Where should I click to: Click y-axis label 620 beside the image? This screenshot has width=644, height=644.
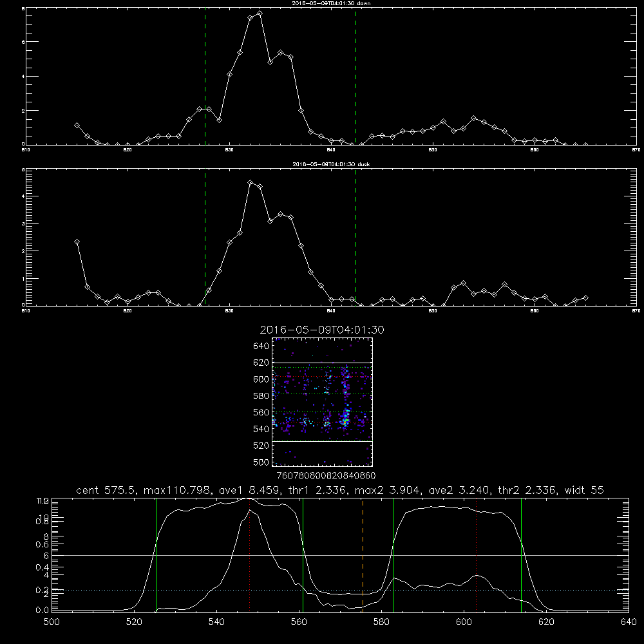(x=261, y=363)
